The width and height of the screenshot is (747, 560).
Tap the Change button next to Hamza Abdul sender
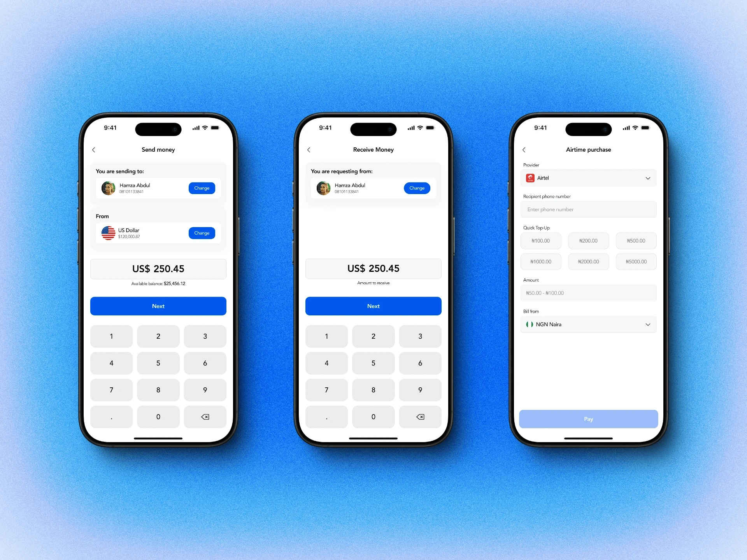tap(201, 188)
